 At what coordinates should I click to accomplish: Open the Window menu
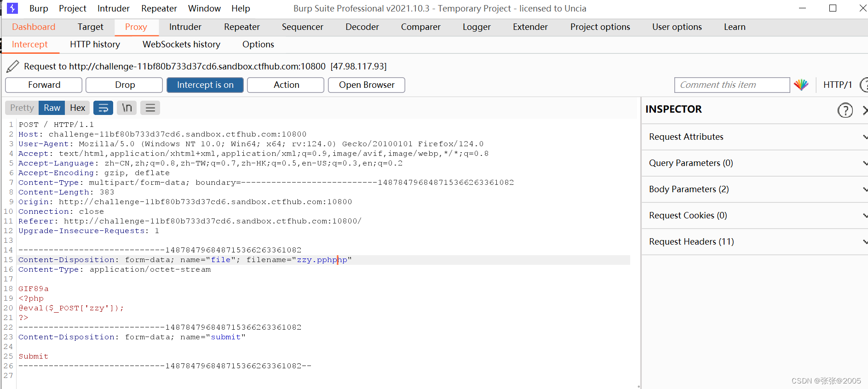tap(204, 8)
